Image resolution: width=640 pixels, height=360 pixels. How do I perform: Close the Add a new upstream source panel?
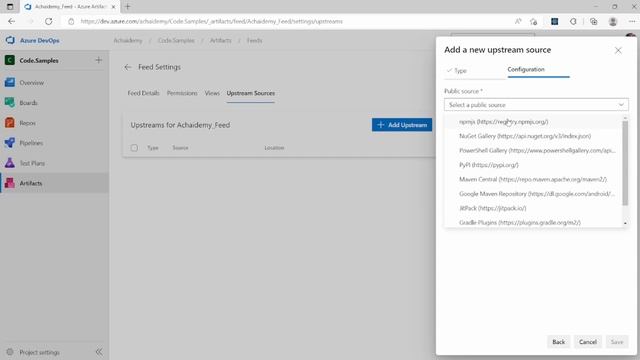pyautogui.click(x=618, y=50)
